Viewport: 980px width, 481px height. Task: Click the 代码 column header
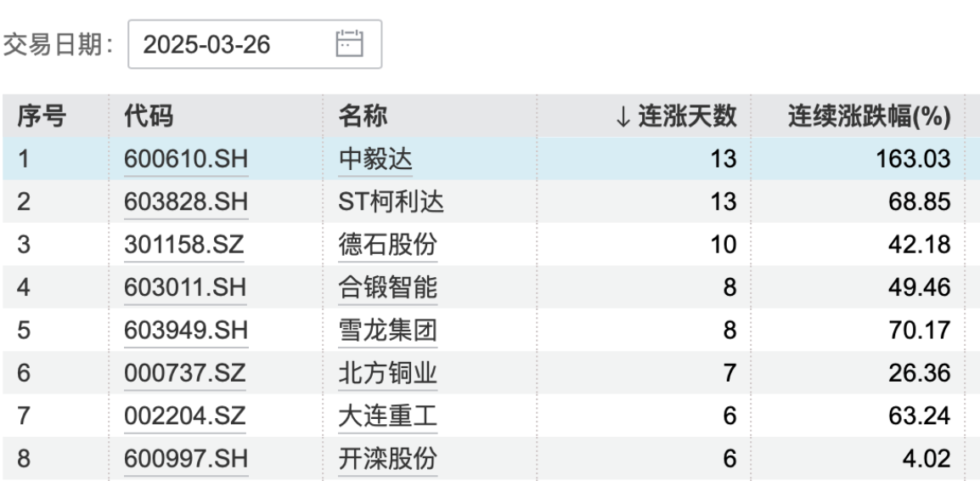(149, 116)
